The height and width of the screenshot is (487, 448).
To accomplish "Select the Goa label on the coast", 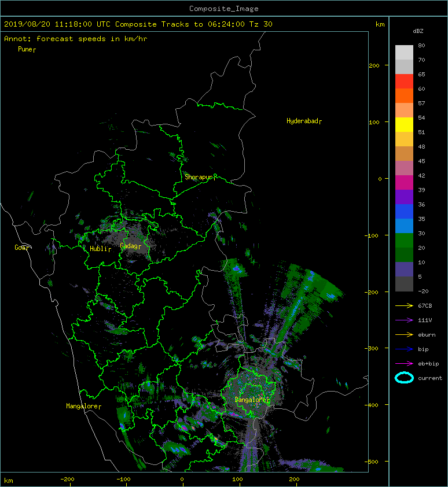I will (20, 248).
